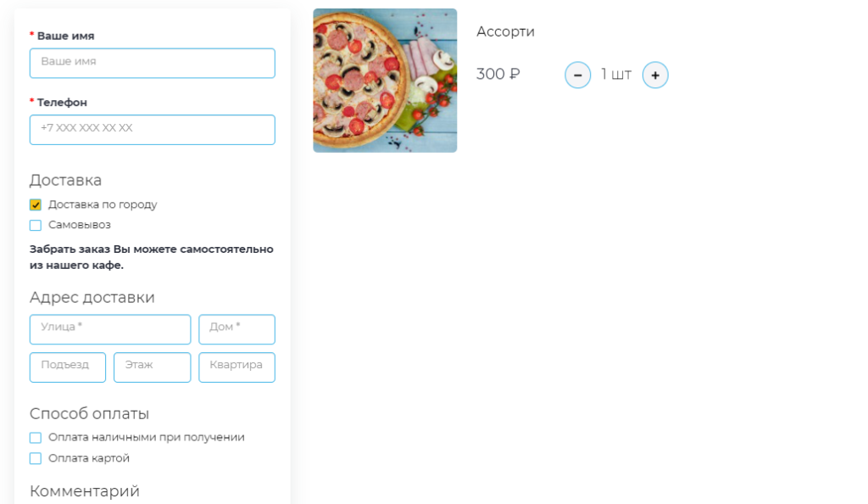Viewport: 868px width, 504px height.
Task: Click into the Телефон number field
Action: pos(153,130)
